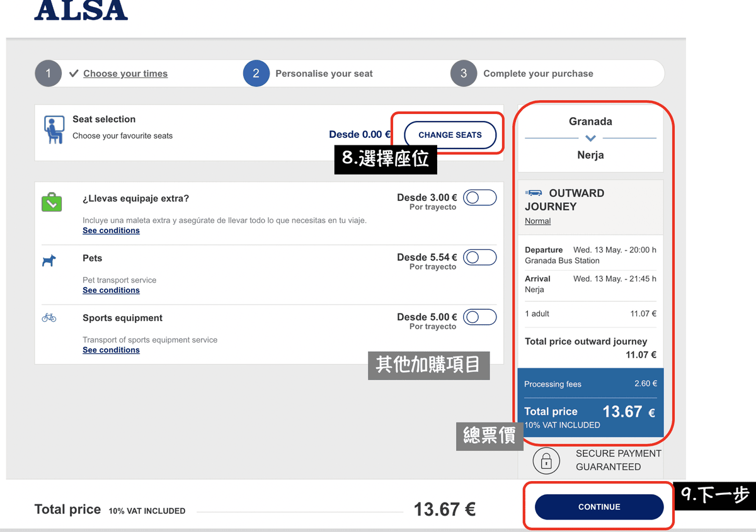Click the bus icon beside Outward Journey
This screenshot has height=532, width=756.
tap(534, 193)
